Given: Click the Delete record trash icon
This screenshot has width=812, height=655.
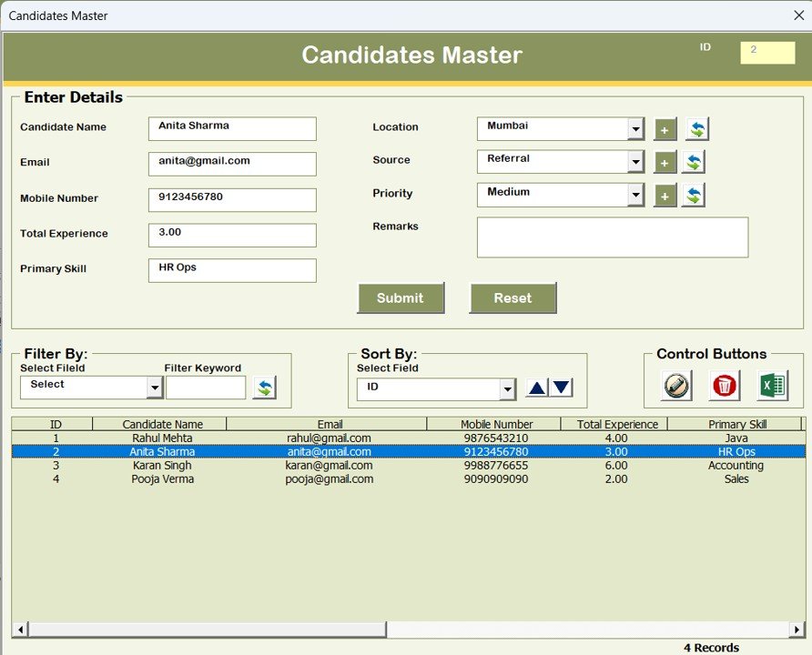Looking at the screenshot, I should [x=724, y=386].
